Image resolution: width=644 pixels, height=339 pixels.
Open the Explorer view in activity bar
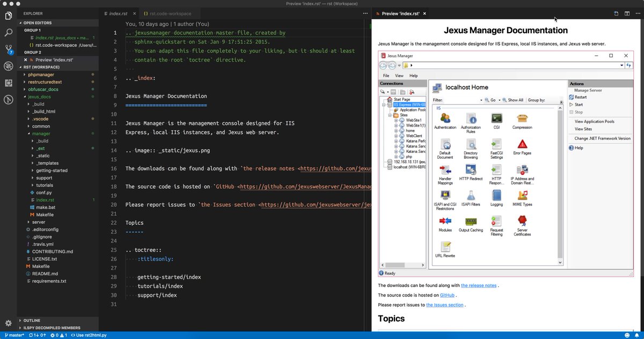tap(8, 16)
